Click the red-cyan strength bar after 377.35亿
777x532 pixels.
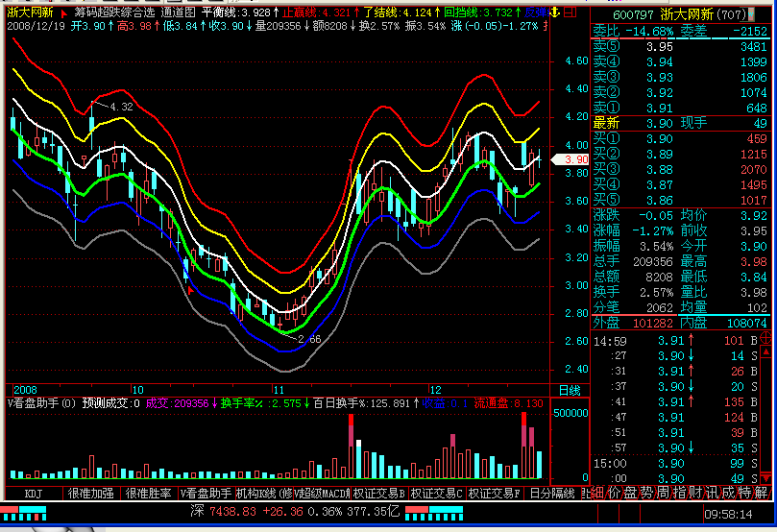pyautogui.click(x=434, y=513)
